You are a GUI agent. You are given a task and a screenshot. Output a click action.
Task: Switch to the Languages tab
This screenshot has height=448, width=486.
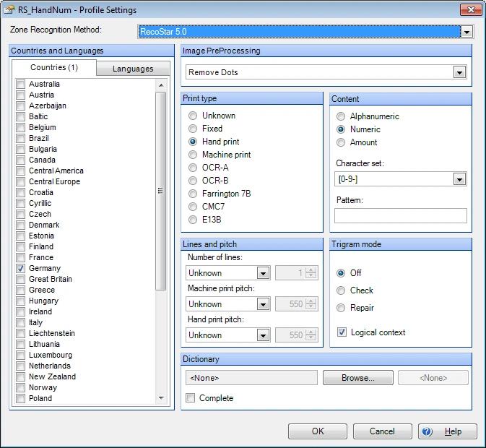click(133, 69)
